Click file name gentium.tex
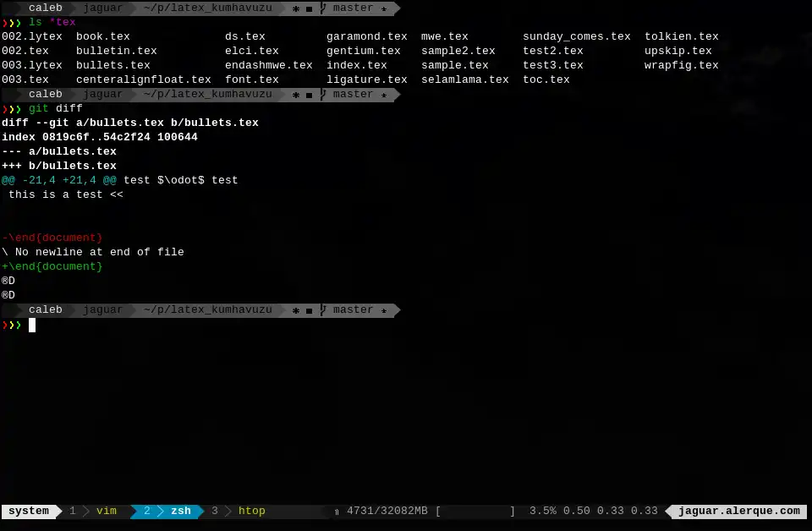The height and width of the screenshot is (531, 812). click(x=364, y=51)
